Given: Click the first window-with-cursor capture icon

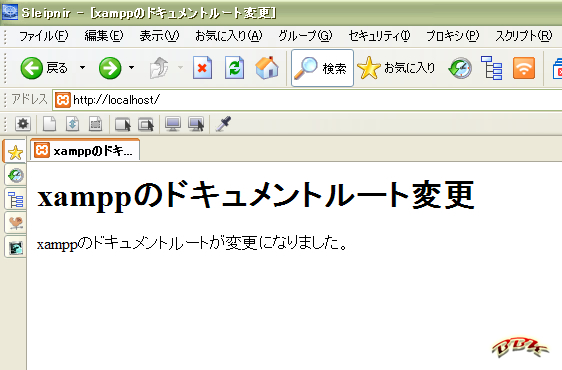Looking at the screenshot, I should 123,124.
